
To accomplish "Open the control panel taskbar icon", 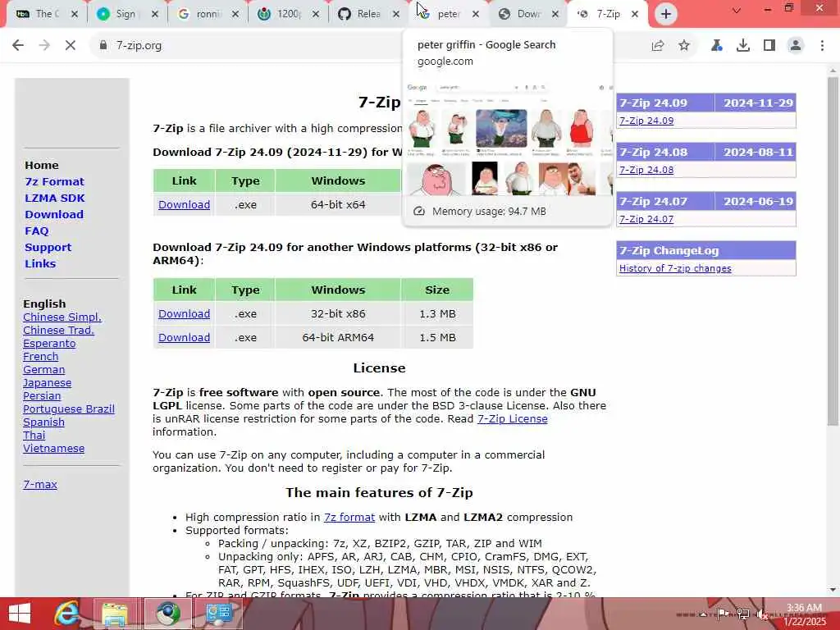I will click(218, 614).
